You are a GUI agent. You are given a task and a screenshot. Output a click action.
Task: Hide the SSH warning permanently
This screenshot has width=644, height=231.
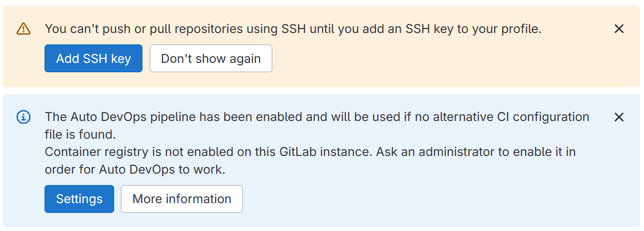click(x=211, y=58)
